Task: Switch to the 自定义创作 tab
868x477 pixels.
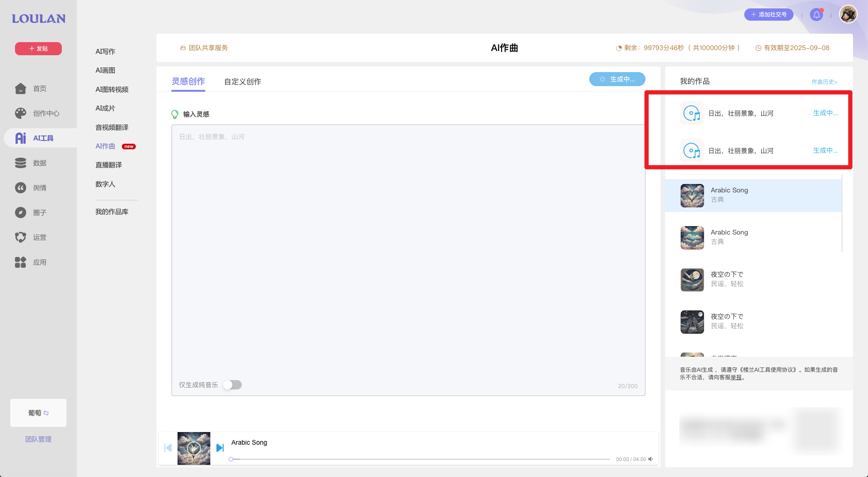Action: click(242, 81)
